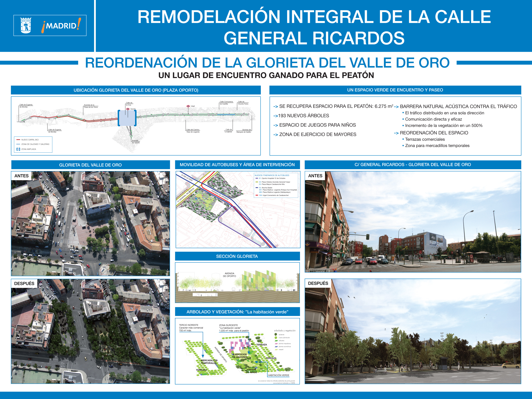Click the Madrid coat of arms emblem
The width and height of the screenshot is (532, 399).
coord(26,25)
